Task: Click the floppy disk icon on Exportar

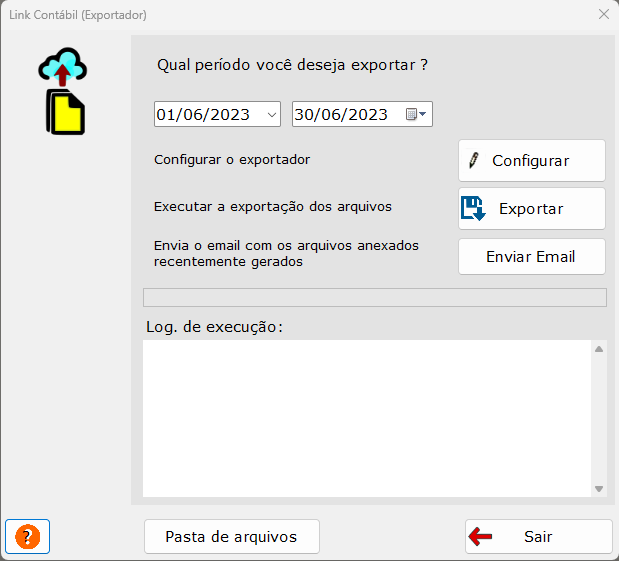Action: pyautogui.click(x=473, y=209)
